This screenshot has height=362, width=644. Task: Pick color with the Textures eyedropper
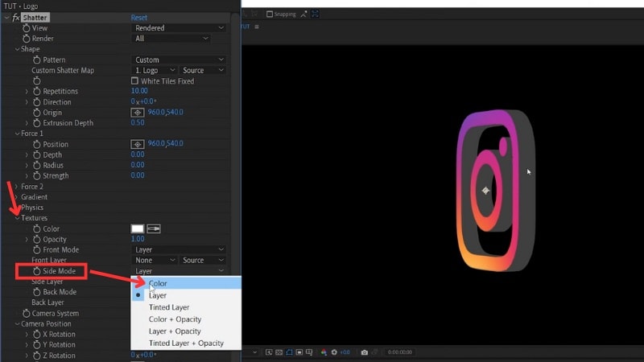point(154,228)
